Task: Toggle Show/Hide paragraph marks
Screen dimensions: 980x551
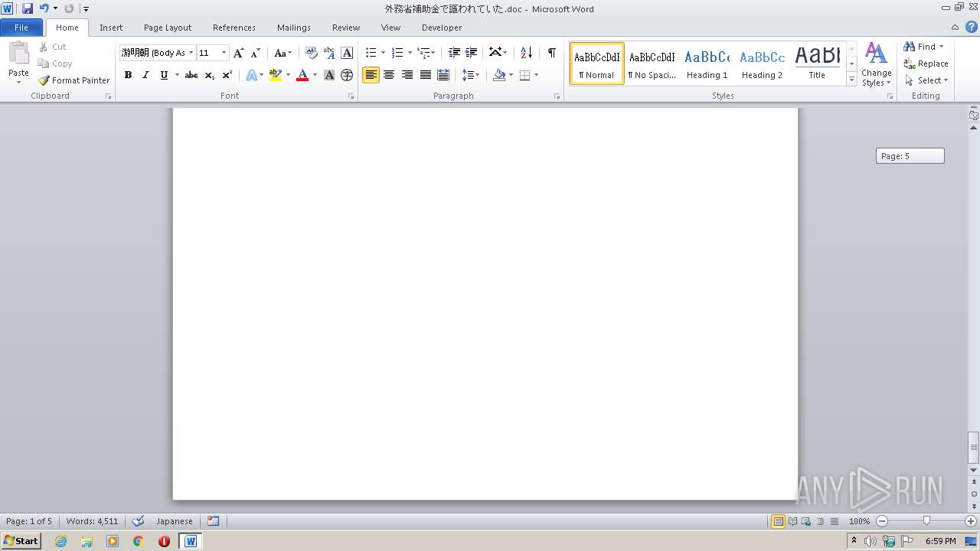Action: tap(551, 53)
